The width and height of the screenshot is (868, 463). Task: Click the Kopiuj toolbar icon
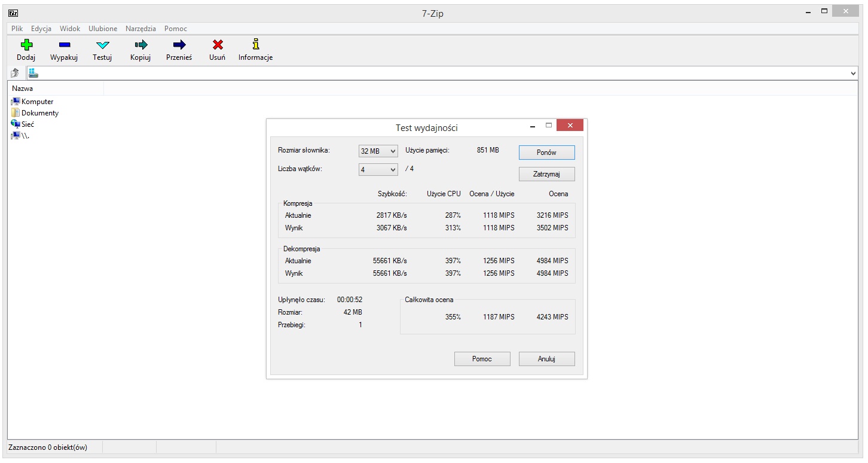(x=140, y=44)
